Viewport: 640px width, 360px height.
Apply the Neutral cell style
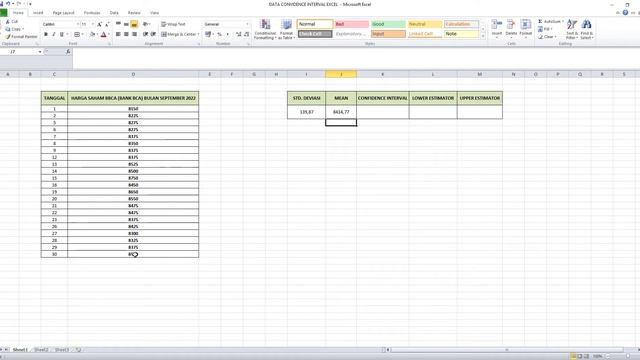pos(425,24)
